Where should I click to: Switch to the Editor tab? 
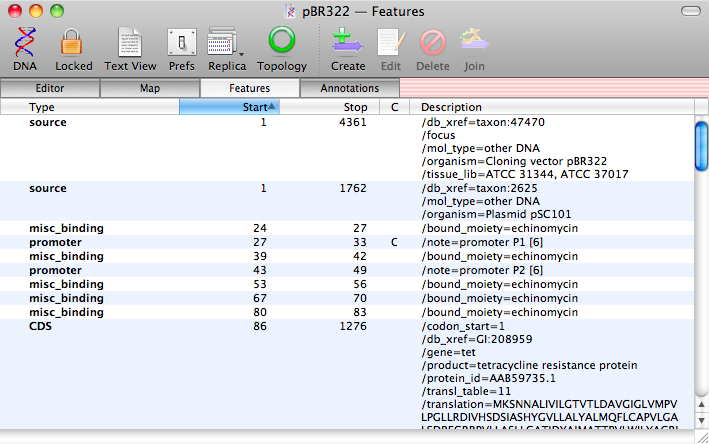(50, 88)
